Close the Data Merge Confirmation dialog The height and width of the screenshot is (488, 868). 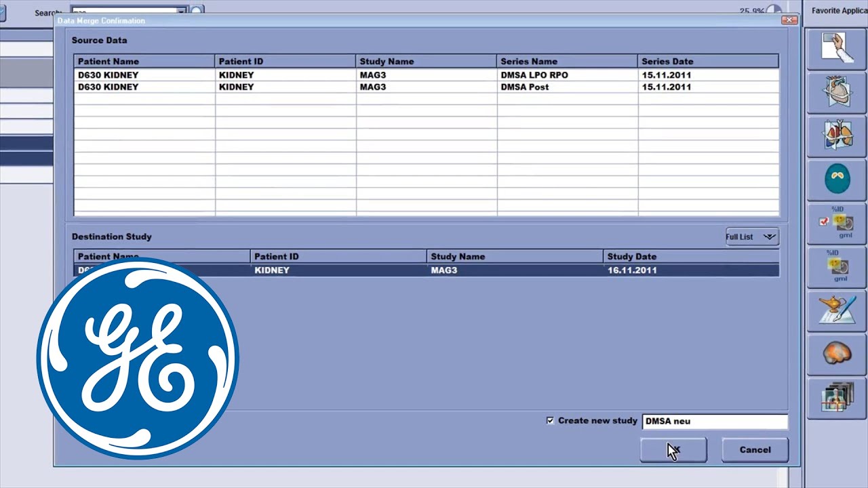tap(789, 20)
